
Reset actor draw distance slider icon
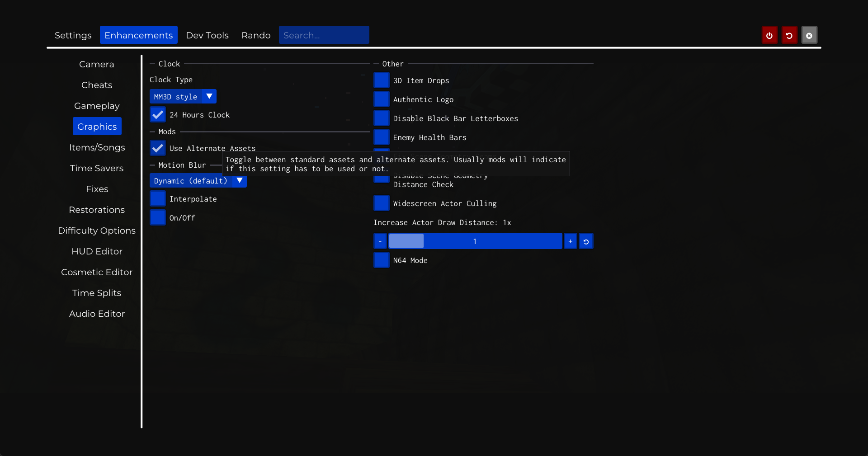pos(586,241)
